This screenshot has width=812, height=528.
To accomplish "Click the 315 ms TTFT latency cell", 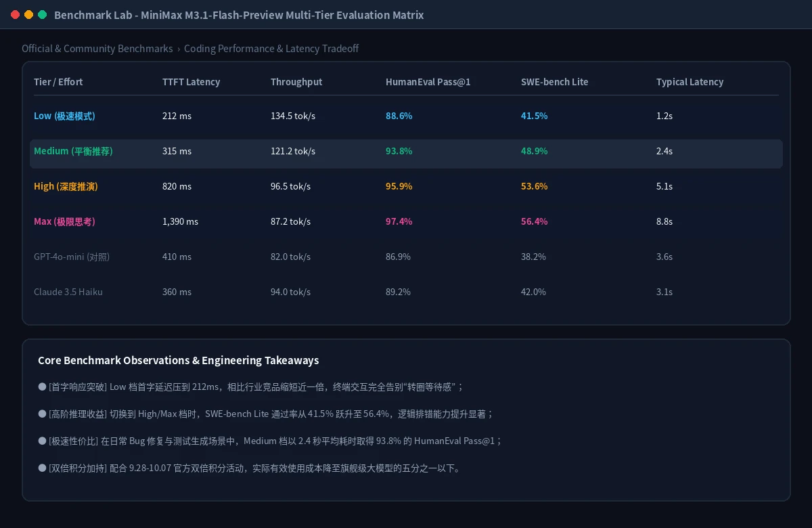I will coord(177,151).
